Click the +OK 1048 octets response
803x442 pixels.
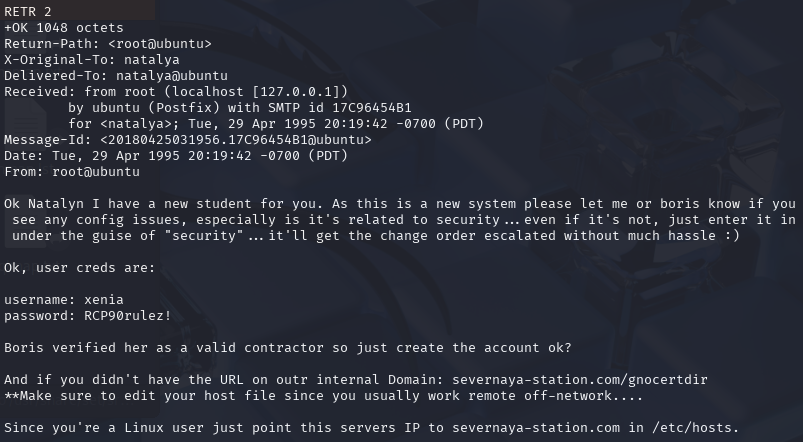64,28
